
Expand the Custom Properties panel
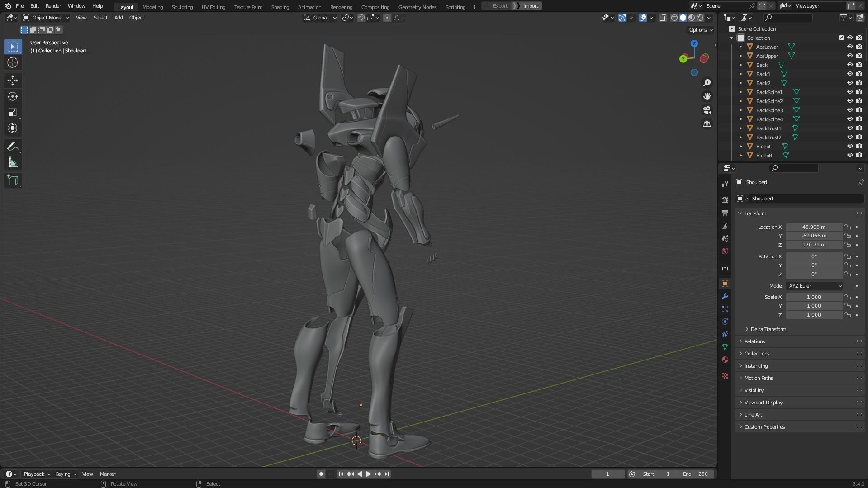tap(764, 427)
